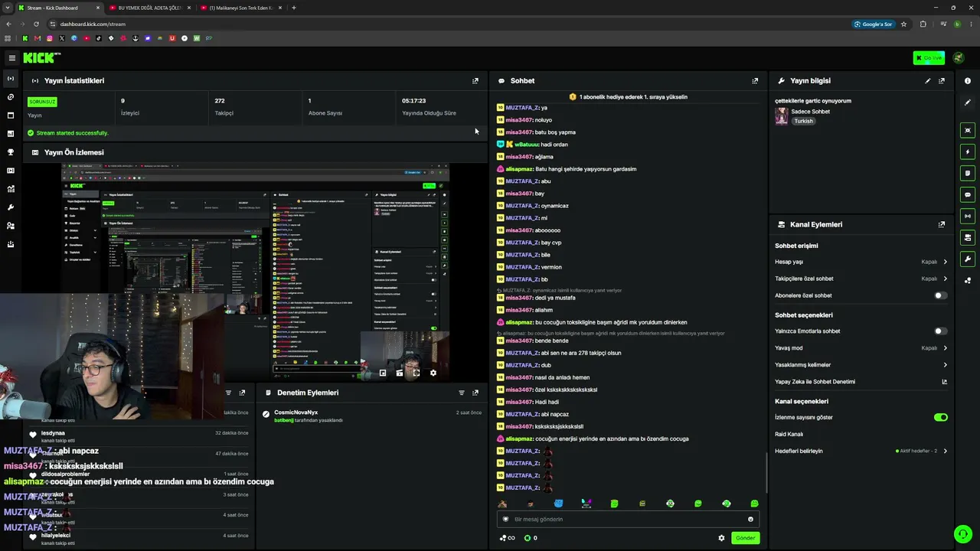Screen dimensions: 980x551
Task: Open the Chrome tab search dropdown
Action: coord(9,8)
